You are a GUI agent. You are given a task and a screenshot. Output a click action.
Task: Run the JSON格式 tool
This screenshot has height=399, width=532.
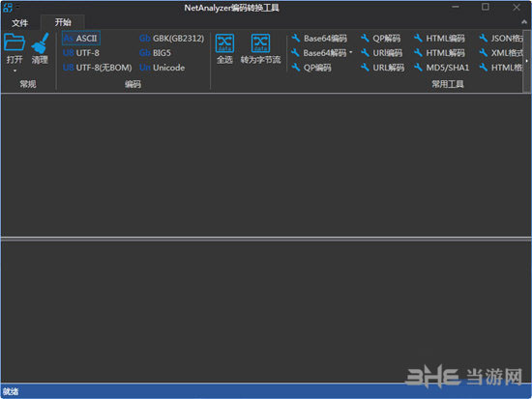pyautogui.click(x=501, y=39)
